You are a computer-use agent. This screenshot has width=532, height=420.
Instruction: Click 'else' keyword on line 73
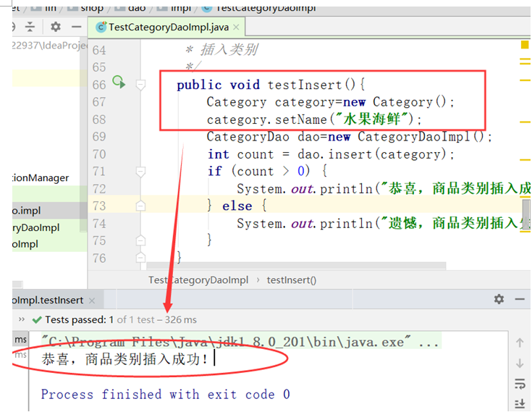click(237, 206)
